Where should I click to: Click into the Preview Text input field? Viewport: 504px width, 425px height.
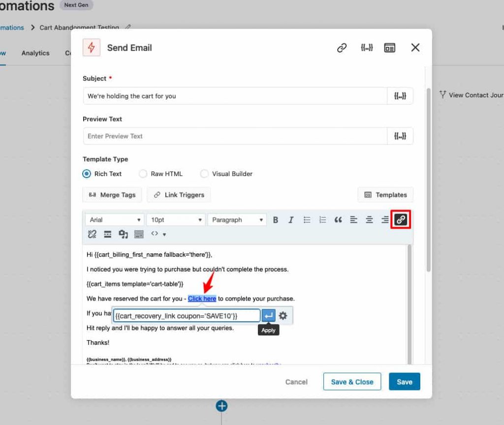pos(235,136)
